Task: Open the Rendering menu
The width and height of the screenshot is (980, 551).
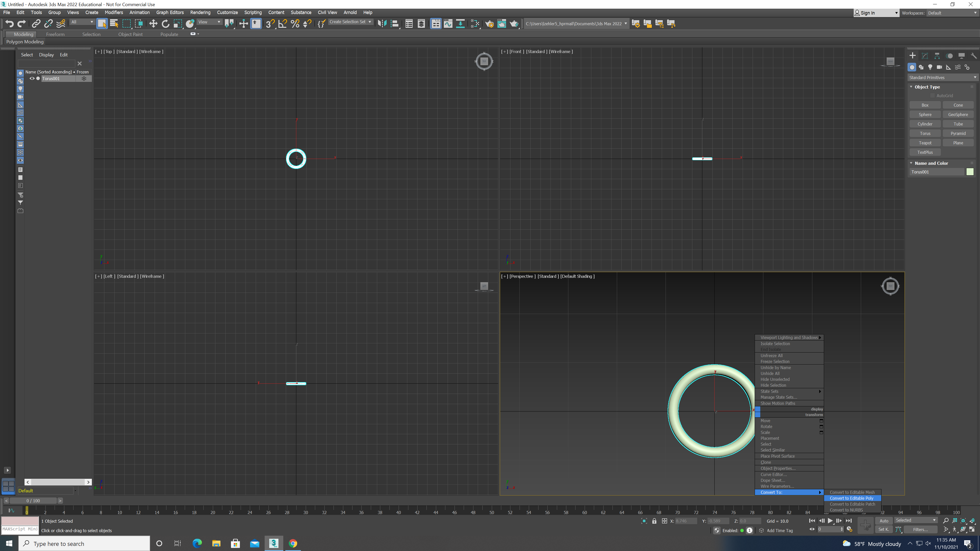Action: point(200,12)
